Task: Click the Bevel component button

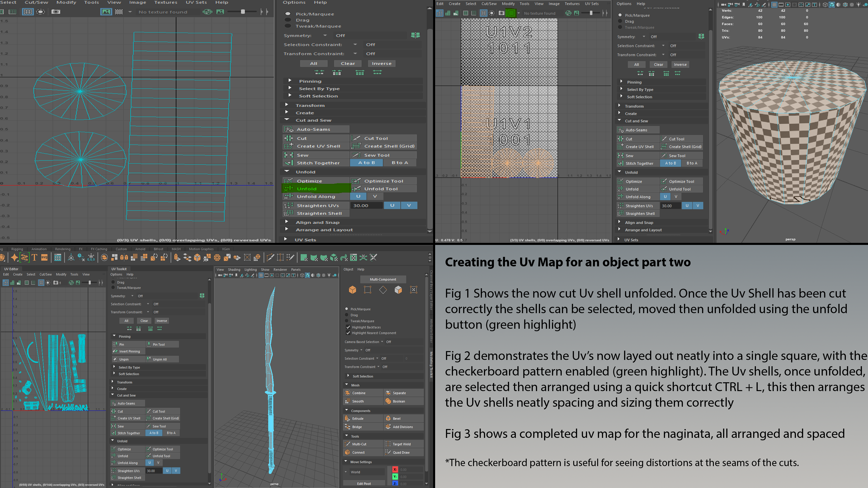Action: [396, 419]
